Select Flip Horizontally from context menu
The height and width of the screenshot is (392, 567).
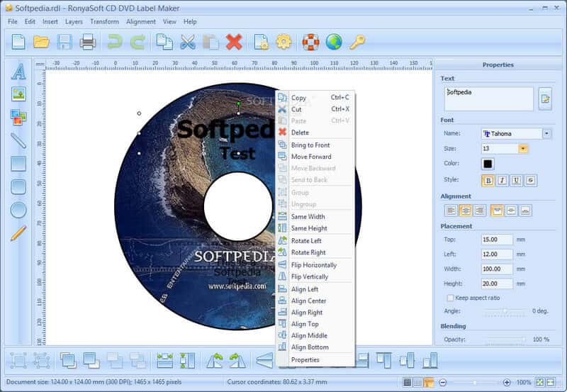313,265
